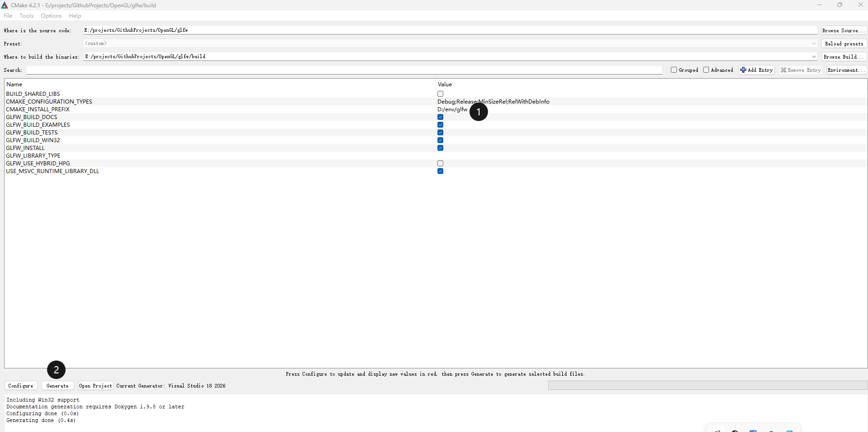This screenshot has height=432, width=868.
Task: Enable the GLFW_USE_HYBRID_HPG checkbox
Action: pyautogui.click(x=440, y=164)
